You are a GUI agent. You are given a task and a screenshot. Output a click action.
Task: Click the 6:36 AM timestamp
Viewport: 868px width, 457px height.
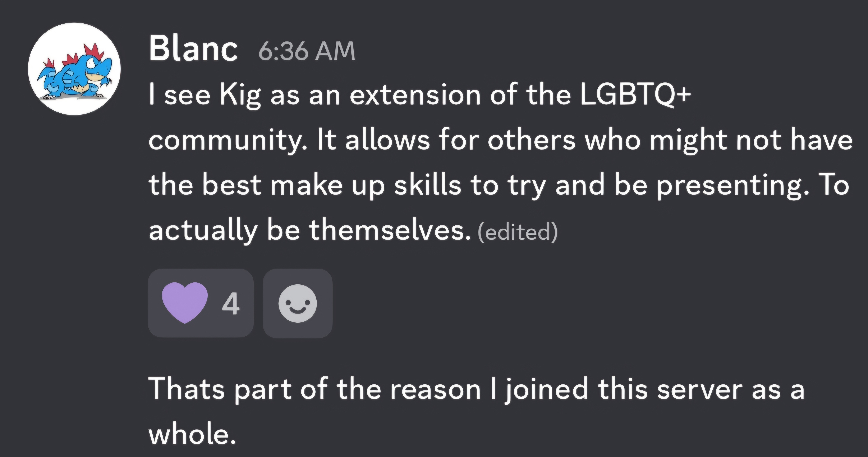[307, 51]
